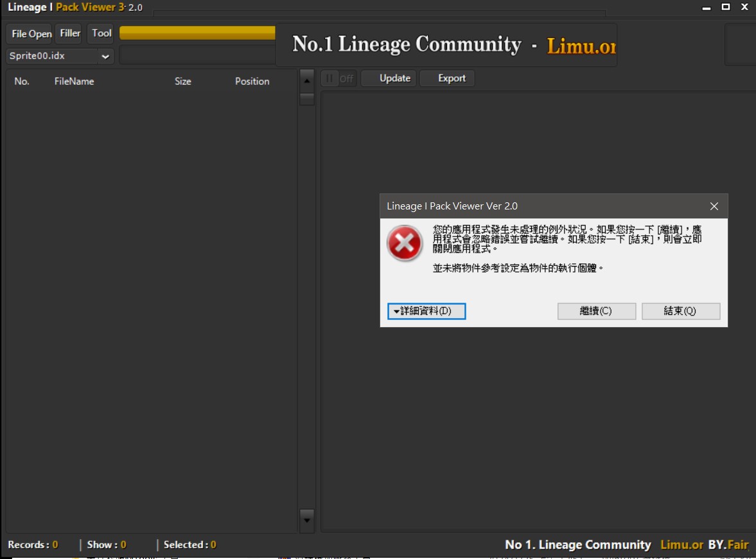Open the Tool menu
Screen dimensions: 756x559
point(101,33)
